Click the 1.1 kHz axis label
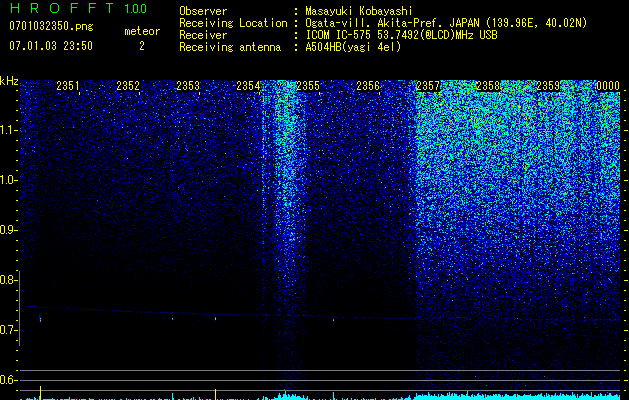Image resolution: width=629 pixels, height=400 pixels. click(x=8, y=130)
